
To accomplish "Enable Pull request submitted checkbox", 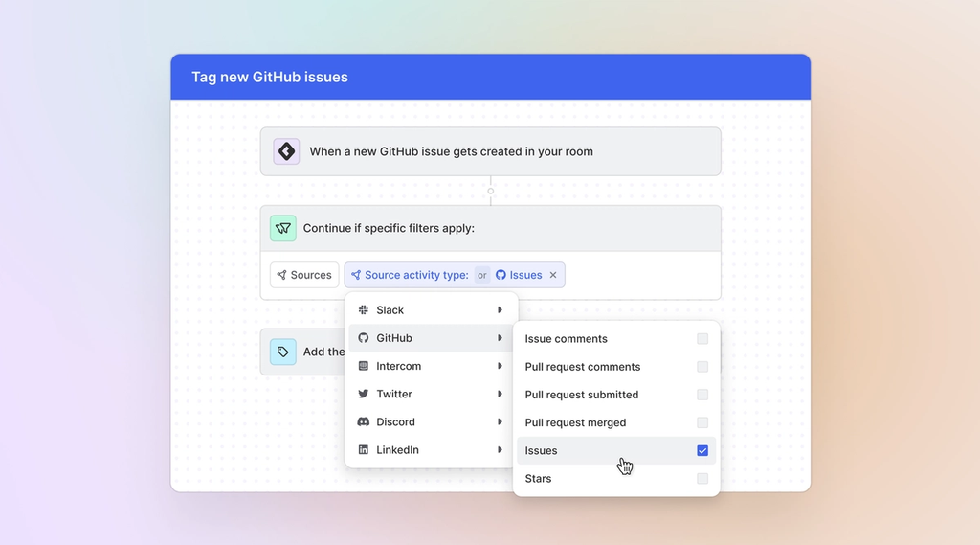I will click(702, 395).
